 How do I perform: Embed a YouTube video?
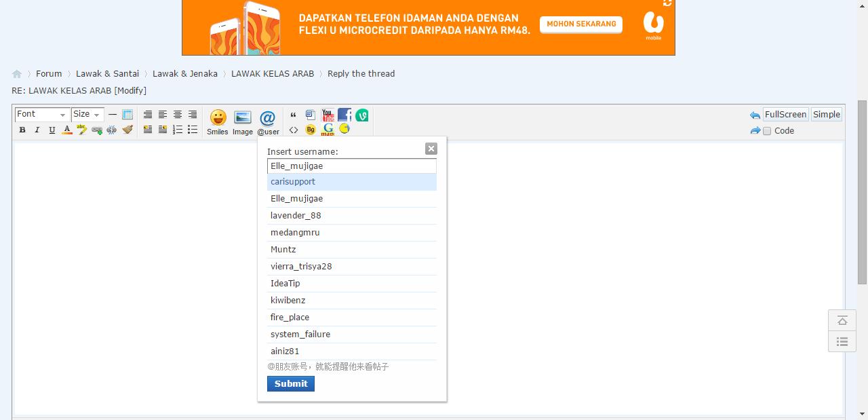click(328, 115)
